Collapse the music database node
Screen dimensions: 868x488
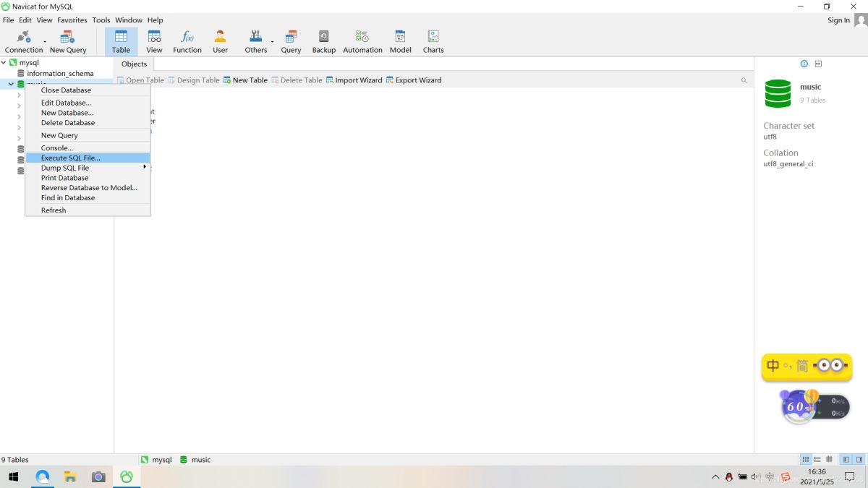click(x=11, y=84)
